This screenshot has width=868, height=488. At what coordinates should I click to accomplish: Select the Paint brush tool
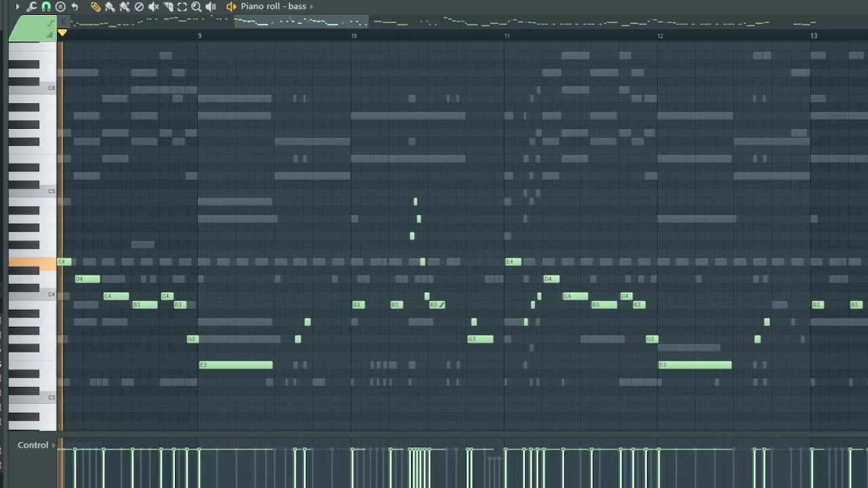coord(110,7)
